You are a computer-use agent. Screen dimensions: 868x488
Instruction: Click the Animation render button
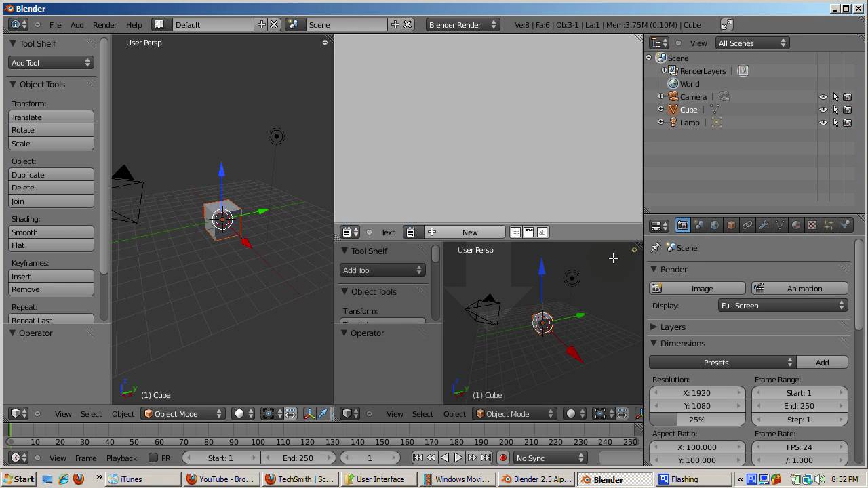(x=800, y=289)
